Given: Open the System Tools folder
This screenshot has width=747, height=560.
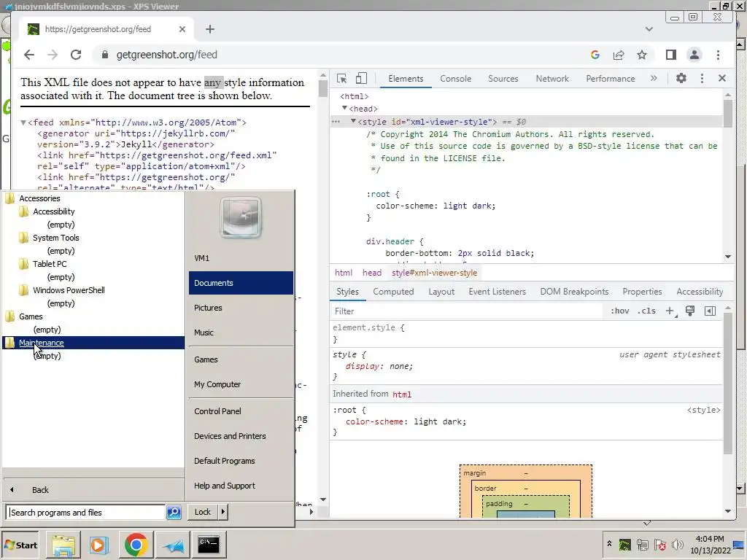Looking at the screenshot, I should pos(55,238).
